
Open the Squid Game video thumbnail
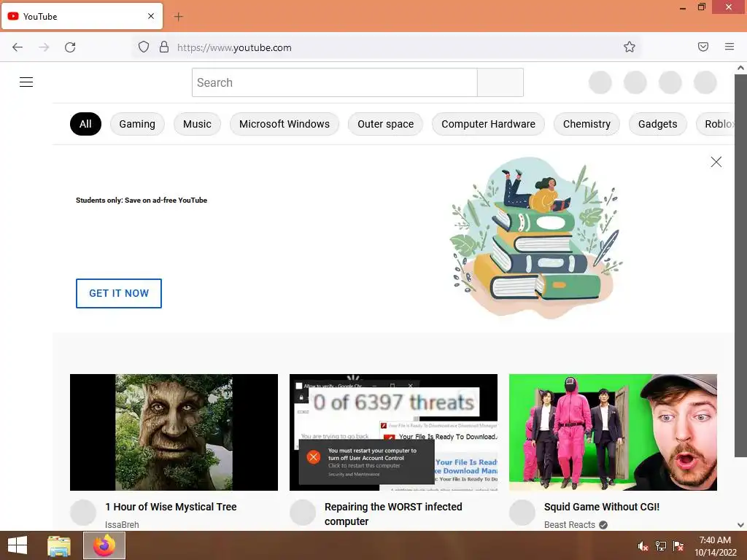click(613, 432)
